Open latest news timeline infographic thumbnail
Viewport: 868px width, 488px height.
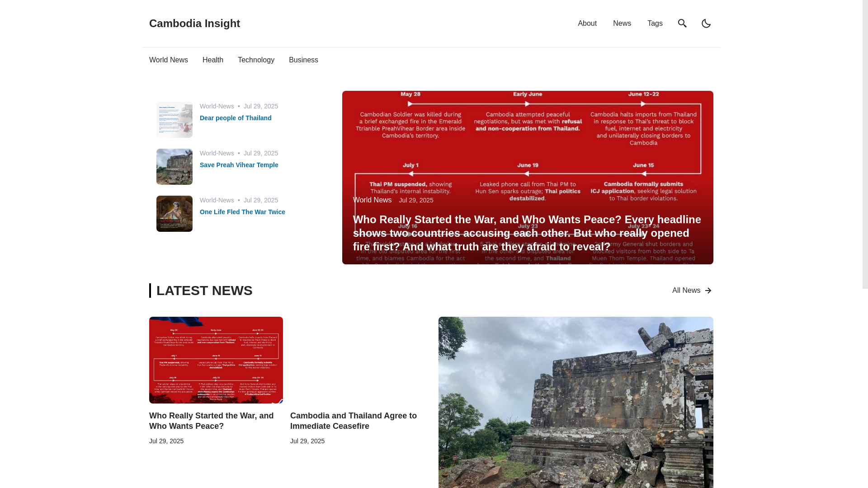click(216, 360)
